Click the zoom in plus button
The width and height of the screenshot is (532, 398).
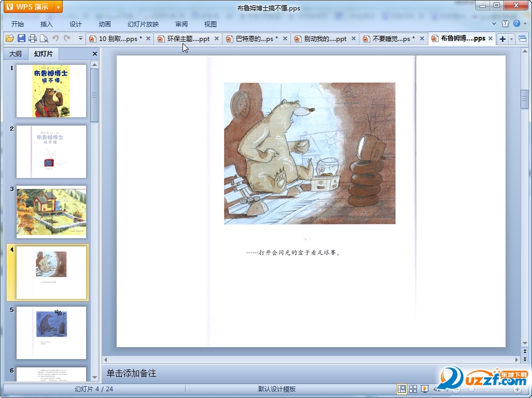click(517, 389)
